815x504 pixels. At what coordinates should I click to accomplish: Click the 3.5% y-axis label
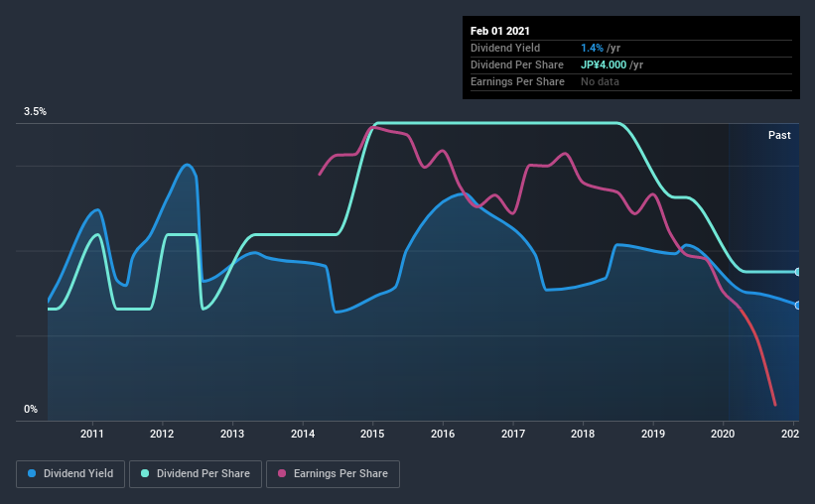tap(35, 112)
